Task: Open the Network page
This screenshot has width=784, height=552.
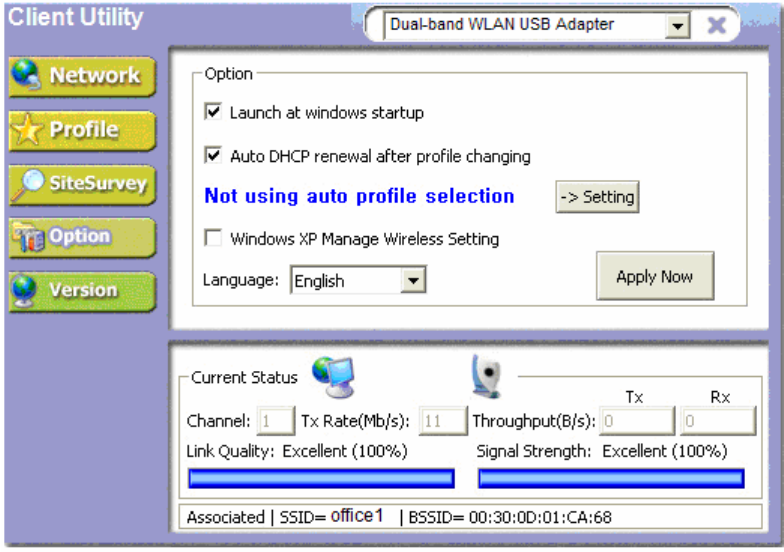Action: coord(82,76)
